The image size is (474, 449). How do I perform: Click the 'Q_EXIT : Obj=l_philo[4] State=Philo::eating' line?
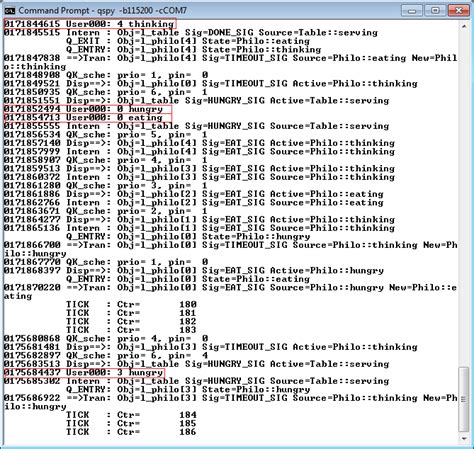click(188, 41)
